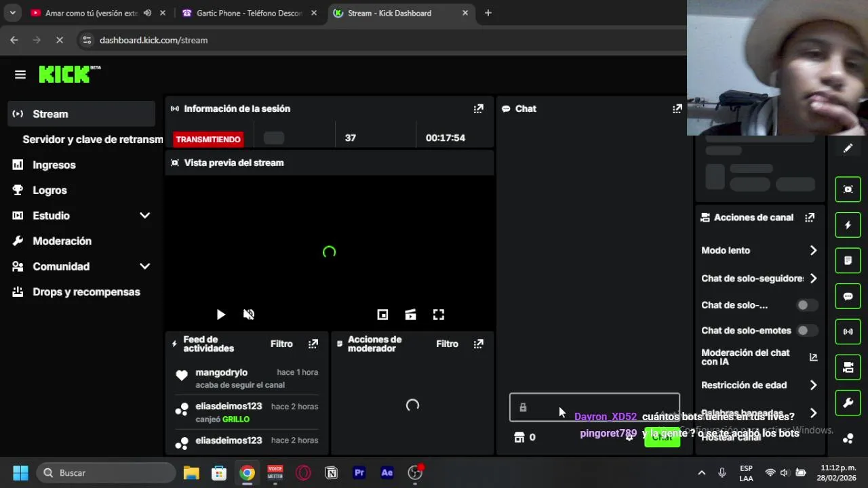Image resolution: width=868 pixels, height=488 pixels.
Task: Toggle the Chat de solo-... switch
Action: coord(807,305)
